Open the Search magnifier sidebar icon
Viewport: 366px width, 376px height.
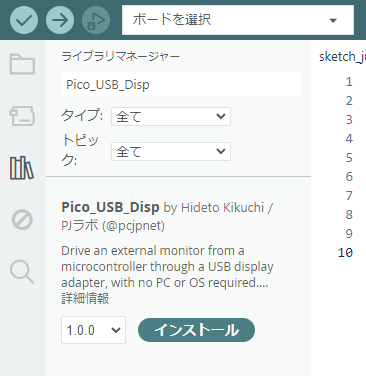click(x=22, y=272)
